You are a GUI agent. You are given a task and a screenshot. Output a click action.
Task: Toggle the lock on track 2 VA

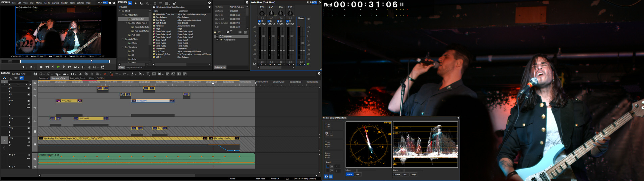pyautogui.click(x=35, y=131)
